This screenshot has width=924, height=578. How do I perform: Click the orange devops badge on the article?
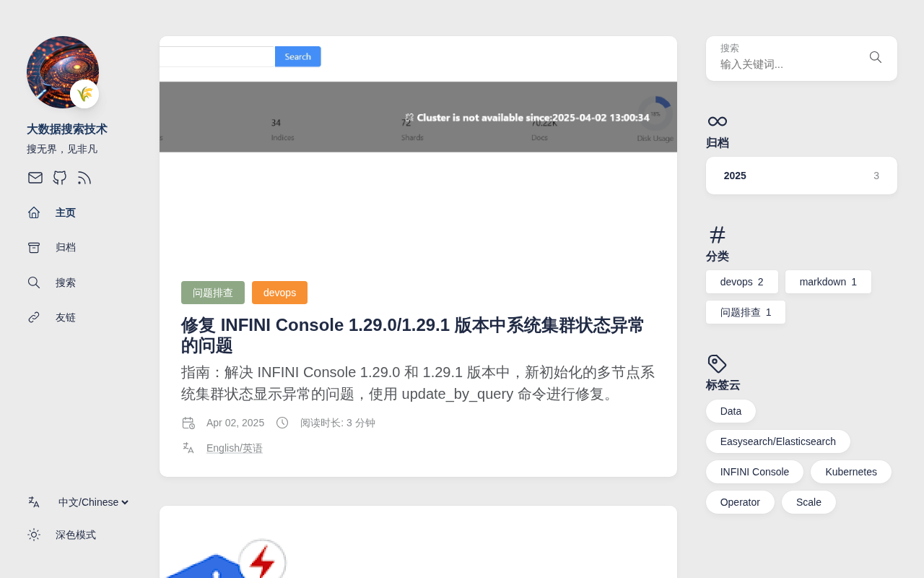pos(279,293)
